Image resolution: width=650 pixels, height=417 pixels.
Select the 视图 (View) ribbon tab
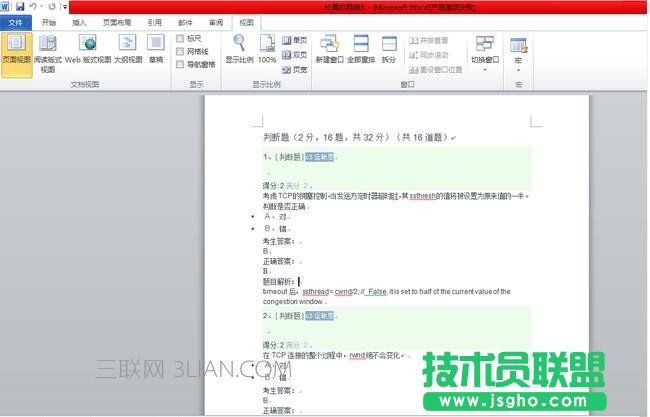[246, 22]
